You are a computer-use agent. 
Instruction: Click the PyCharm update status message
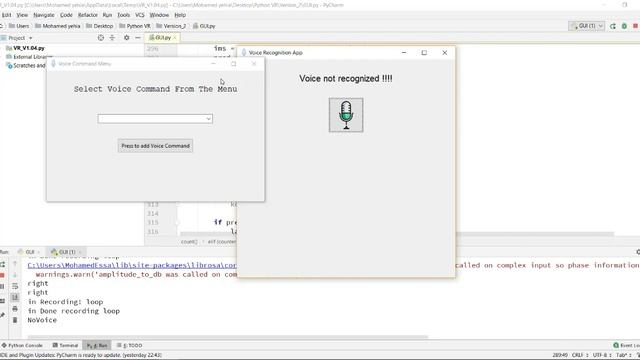(81, 355)
